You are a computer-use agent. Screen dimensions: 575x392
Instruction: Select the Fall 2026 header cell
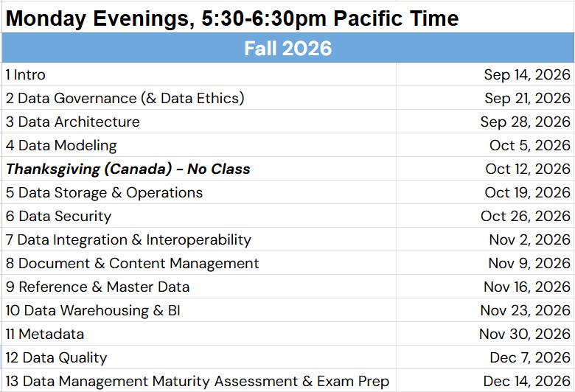[287, 48]
